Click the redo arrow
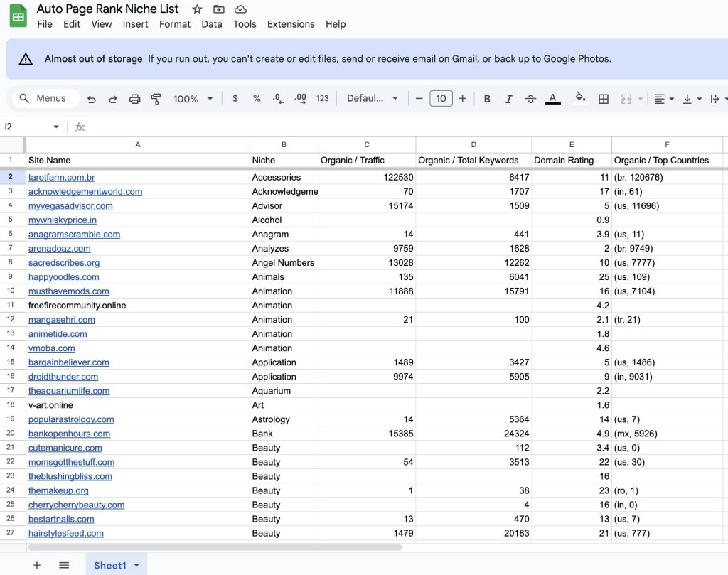 coord(113,99)
